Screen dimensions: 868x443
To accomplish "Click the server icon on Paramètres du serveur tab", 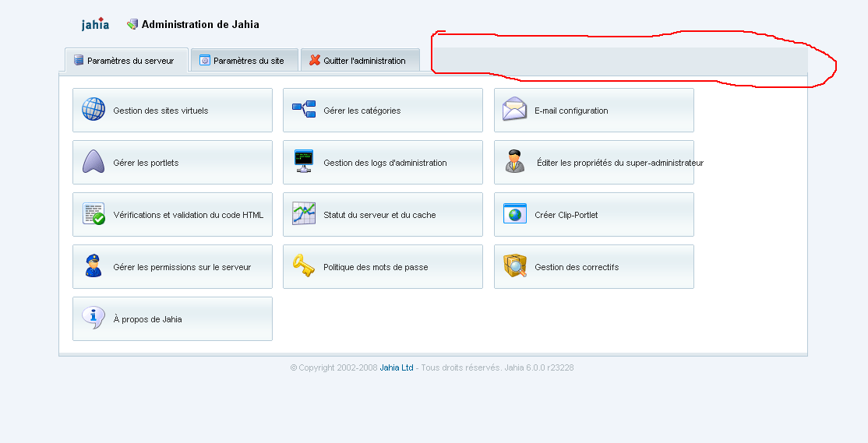I will coord(79,60).
